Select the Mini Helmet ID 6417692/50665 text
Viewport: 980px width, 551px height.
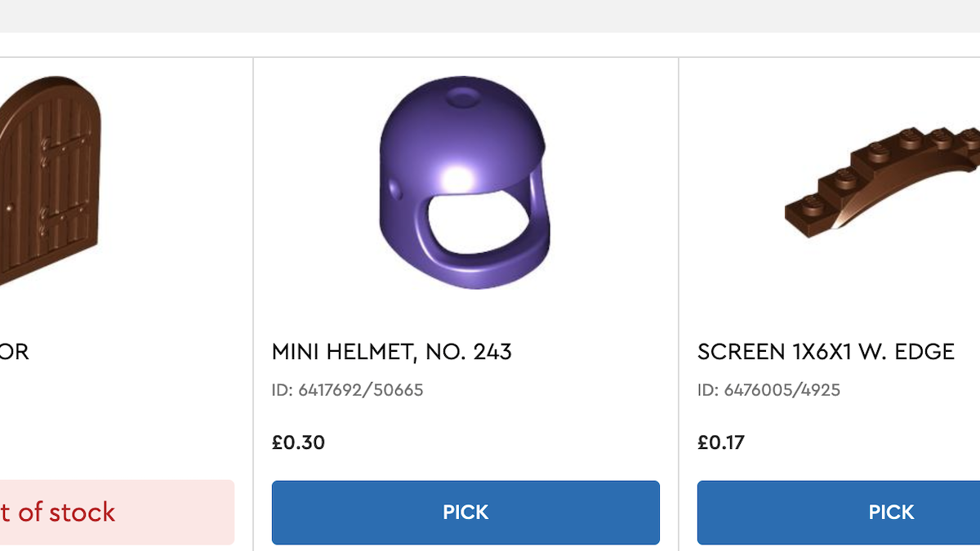[x=347, y=390]
